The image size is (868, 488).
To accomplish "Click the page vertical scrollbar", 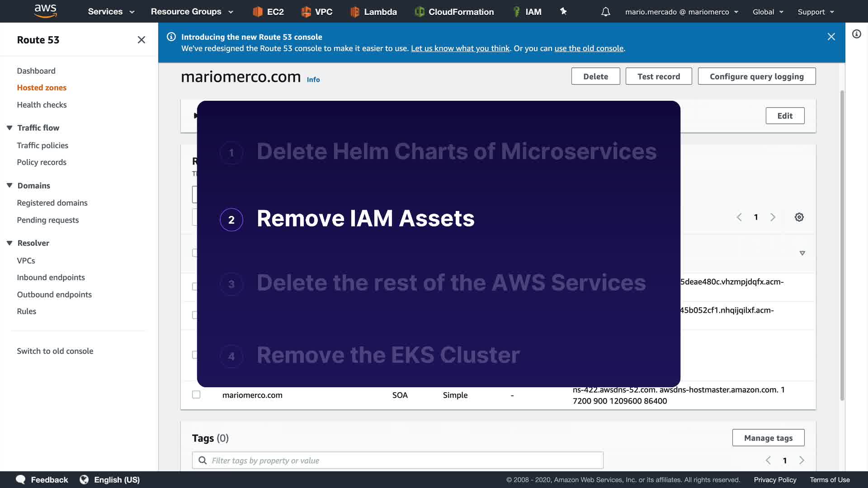I will pyautogui.click(x=842, y=244).
